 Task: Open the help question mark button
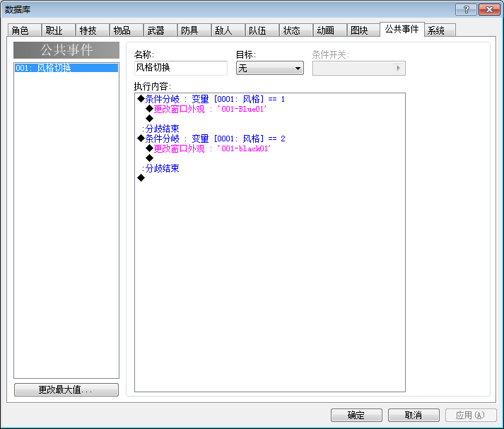click(467, 10)
